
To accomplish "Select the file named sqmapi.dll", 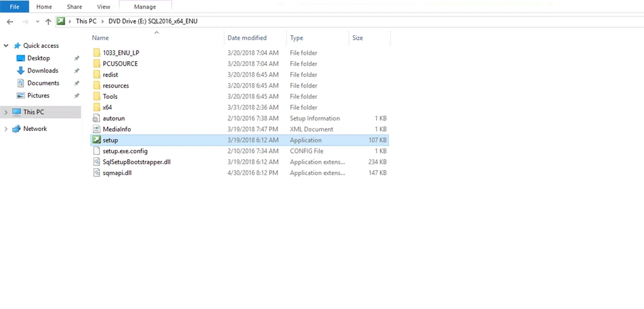I will click(x=117, y=172).
